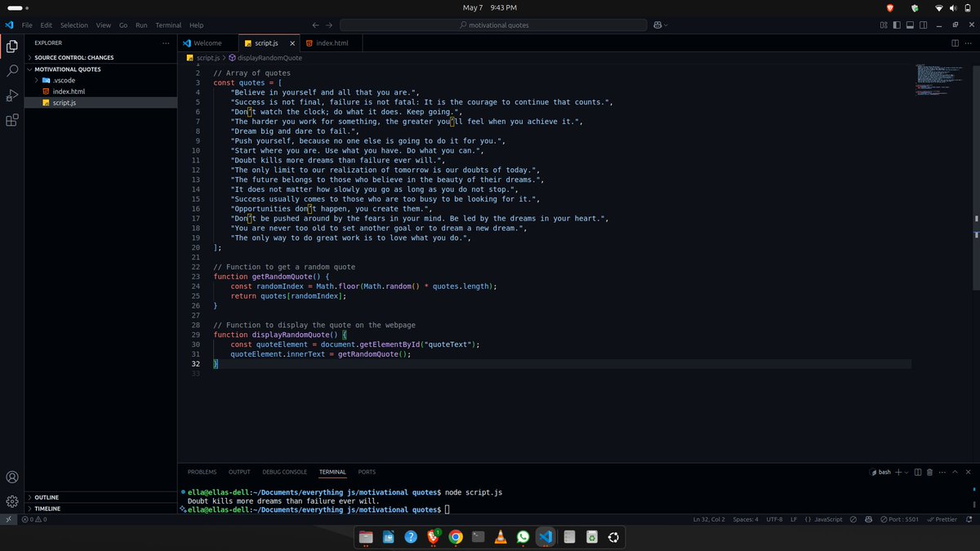
Task: Toggle the secondary side bar visibility
Action: (923, 25)
